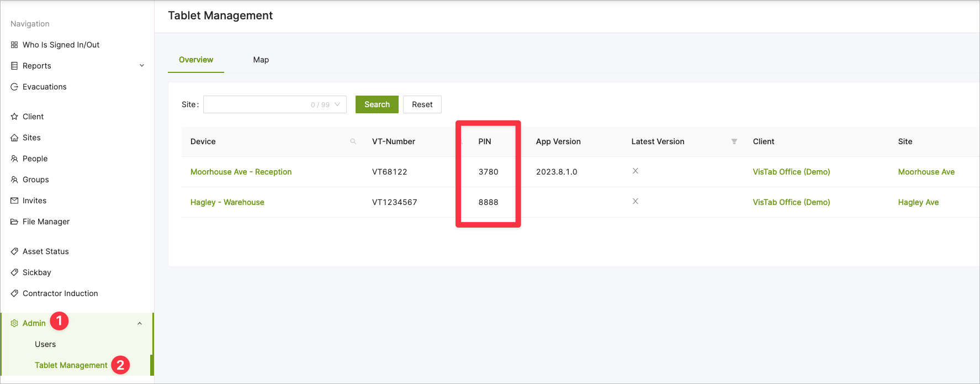980x384 pixels.
Task: Collapse the Admin menu section
Action: coord(140,323)
